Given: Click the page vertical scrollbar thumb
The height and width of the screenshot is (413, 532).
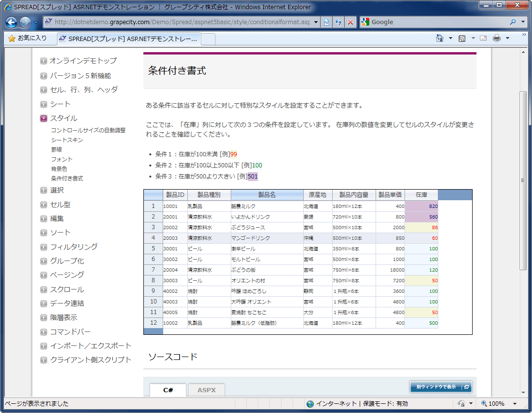Looking at the screenshot, I should click(x=523, y=180).
